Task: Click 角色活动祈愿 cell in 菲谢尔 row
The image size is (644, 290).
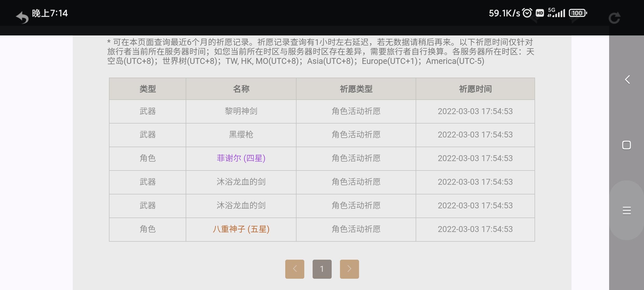Action: [x=356, y=158]
